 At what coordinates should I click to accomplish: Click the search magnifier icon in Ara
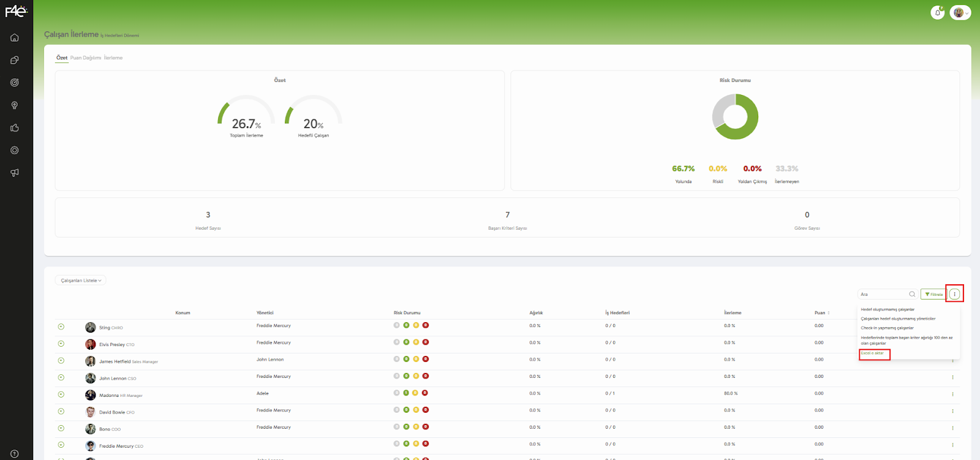[x=912, y=295]
